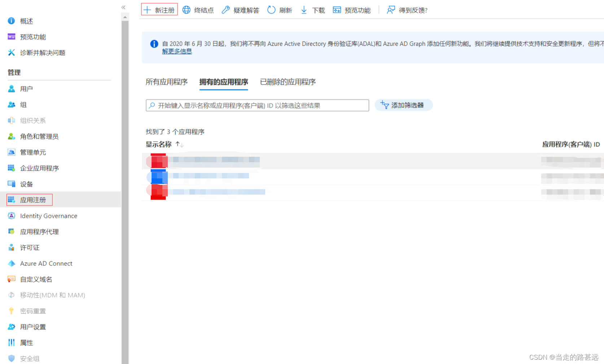Click the application name filter search box
This screenshot has width=604, height=364.
[257, 105]
